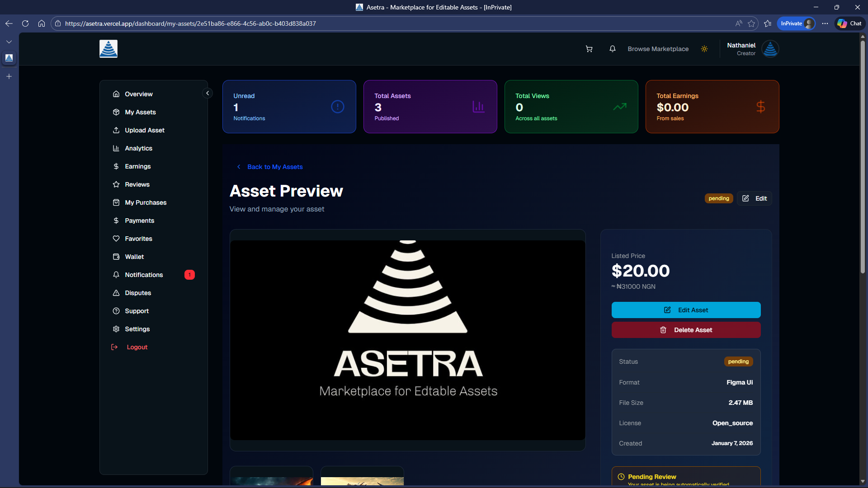Open the shopping cart icon
Image resolution: width=868 pixels, height=488 pixels.
[589, 49]
